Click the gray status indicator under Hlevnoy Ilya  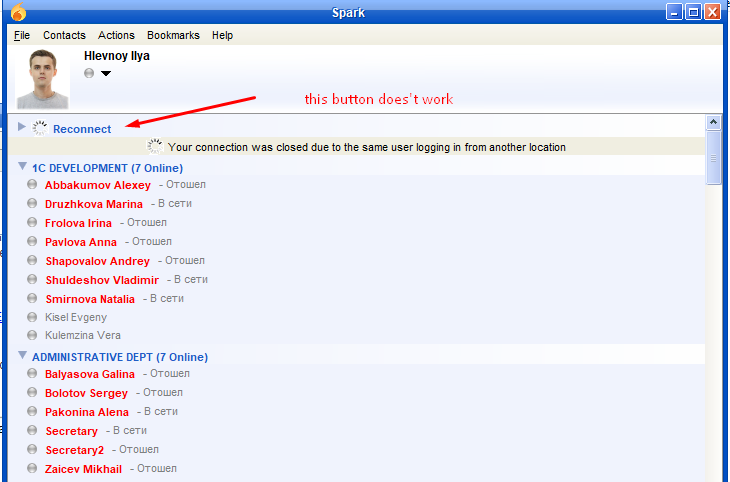pyautogui.click(x=89, y=73)
